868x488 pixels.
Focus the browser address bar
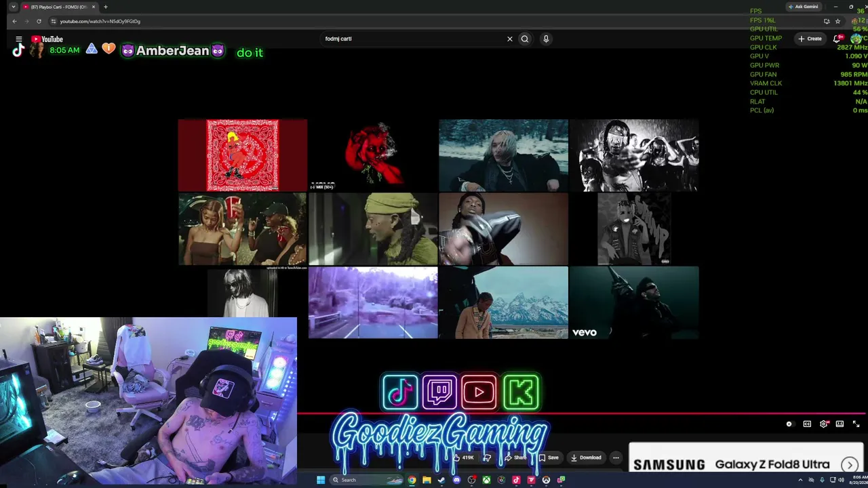[x=434, y=21]
